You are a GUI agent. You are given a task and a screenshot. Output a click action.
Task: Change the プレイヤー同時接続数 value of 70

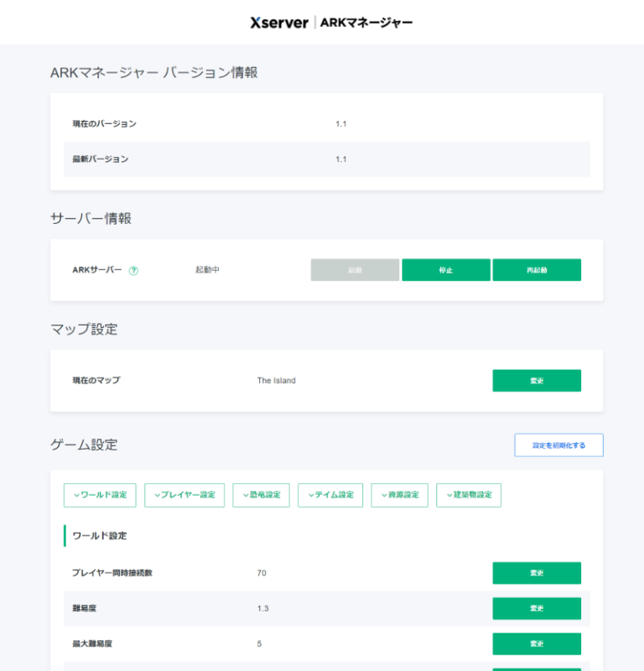[x=537, y=573]
